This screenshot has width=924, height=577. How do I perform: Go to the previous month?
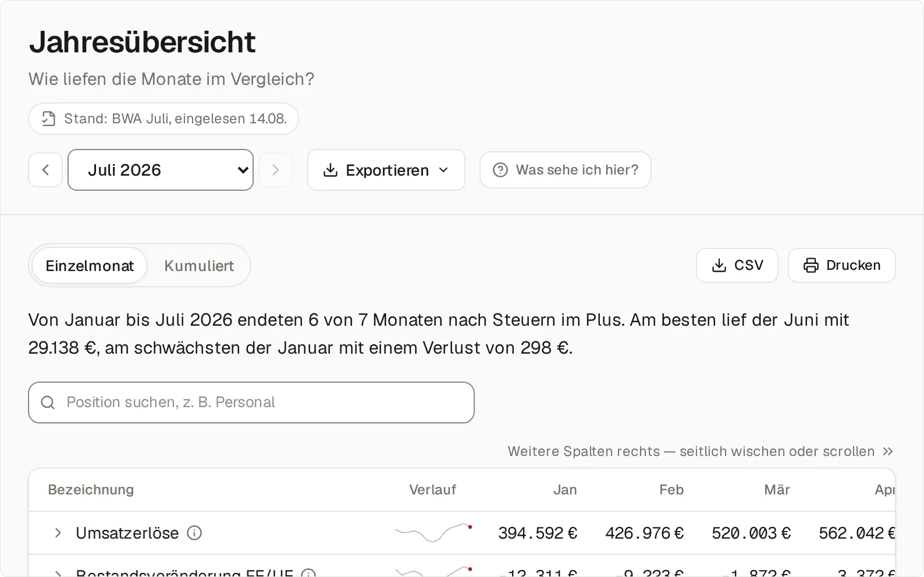(x=45, y=170)
